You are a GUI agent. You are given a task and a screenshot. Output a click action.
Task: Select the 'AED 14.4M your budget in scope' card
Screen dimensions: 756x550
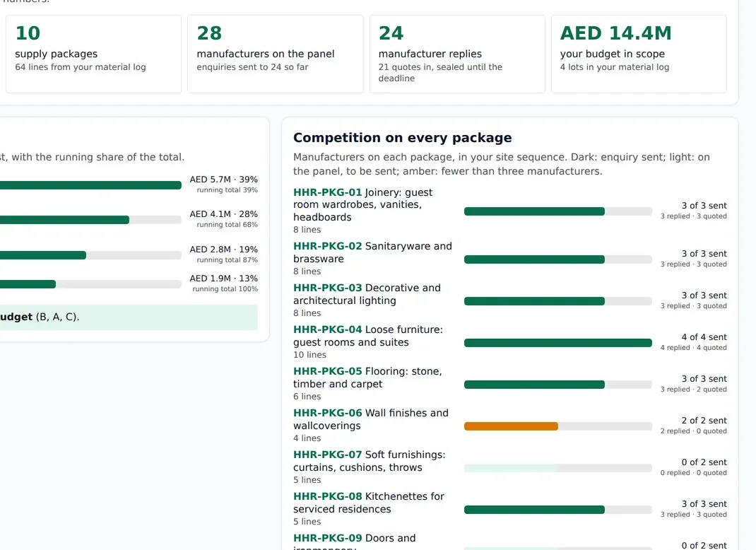[639, 54]
